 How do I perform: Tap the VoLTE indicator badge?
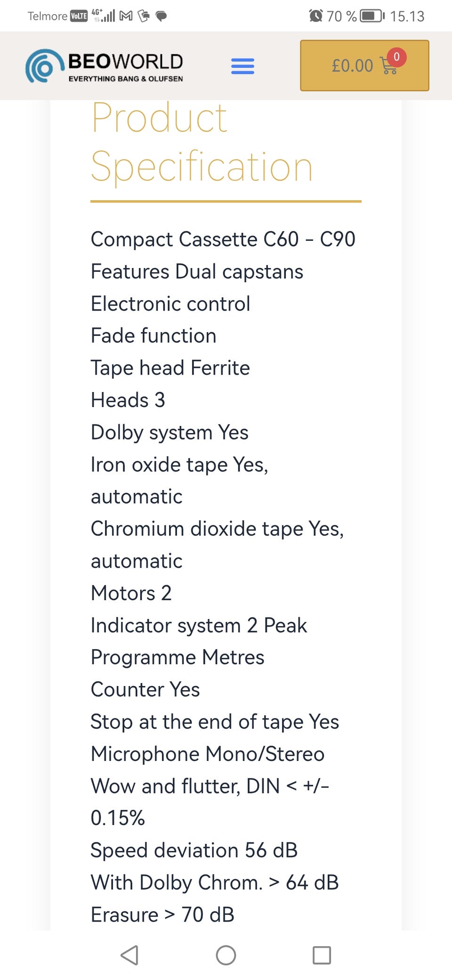coord(79,16)
